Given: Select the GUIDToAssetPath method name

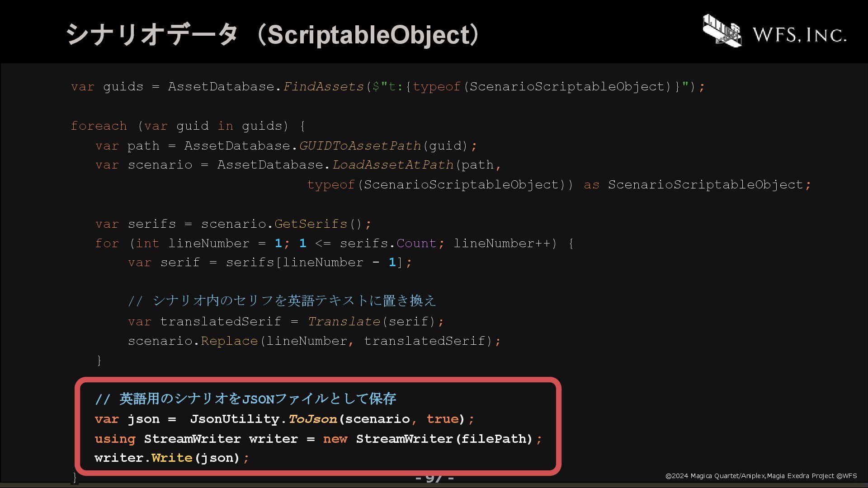Looking at the screenshot, I should [x=360, y=145].
